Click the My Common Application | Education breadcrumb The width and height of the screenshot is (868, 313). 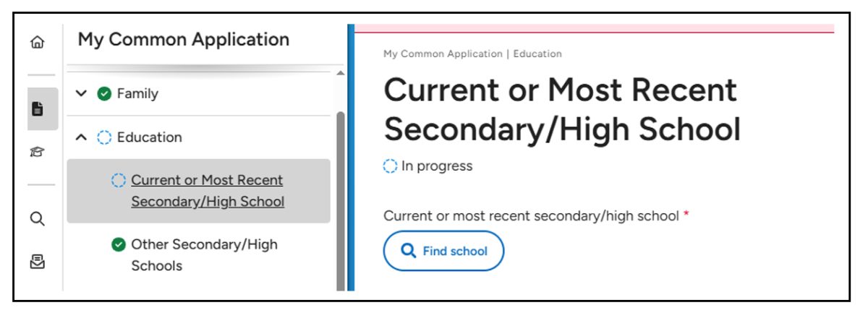[472, 53]
